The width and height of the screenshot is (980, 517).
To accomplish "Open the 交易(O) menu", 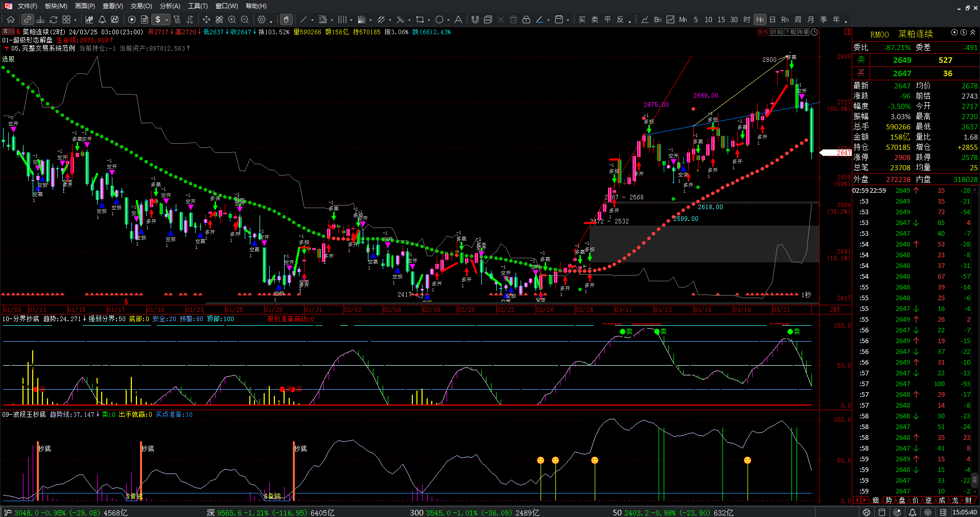I will (x=141, y=6).
